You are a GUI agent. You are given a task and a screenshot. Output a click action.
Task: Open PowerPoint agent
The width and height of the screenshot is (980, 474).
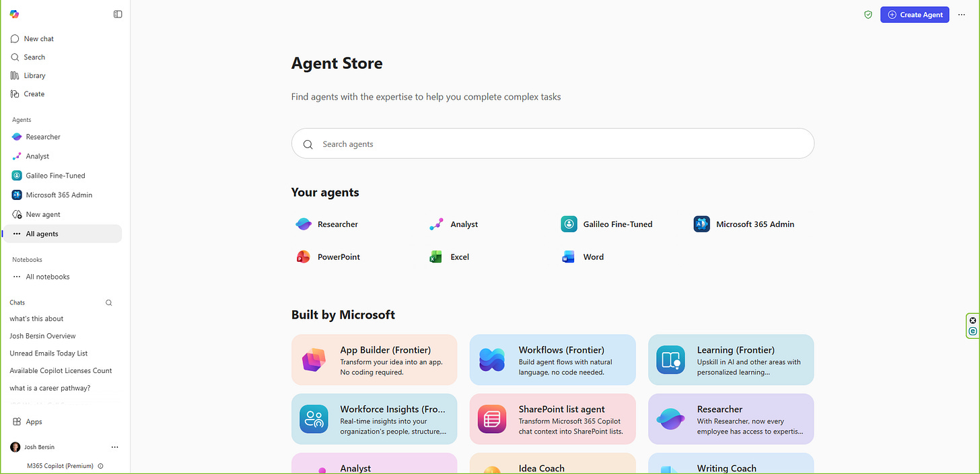coord(328,257)
